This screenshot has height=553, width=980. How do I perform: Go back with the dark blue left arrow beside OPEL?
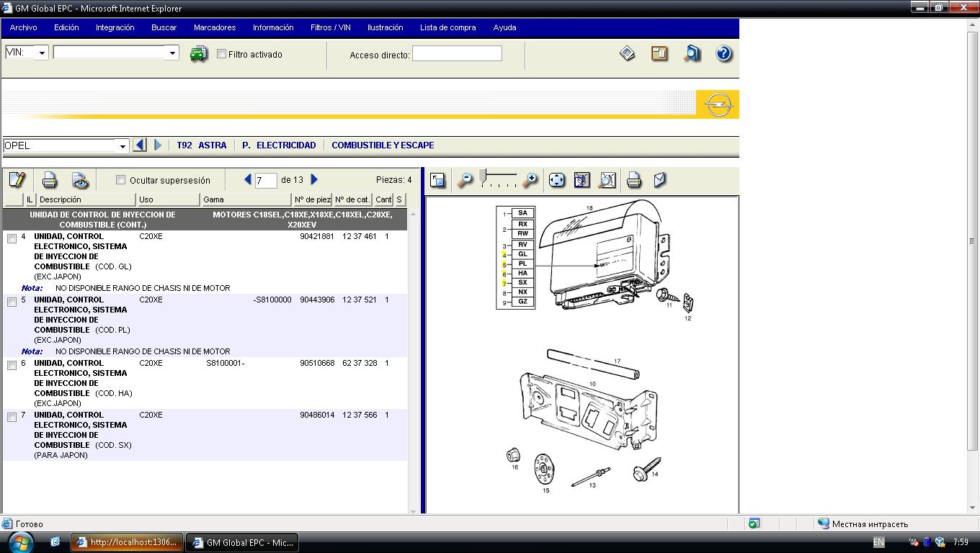[x=140, y=145]
